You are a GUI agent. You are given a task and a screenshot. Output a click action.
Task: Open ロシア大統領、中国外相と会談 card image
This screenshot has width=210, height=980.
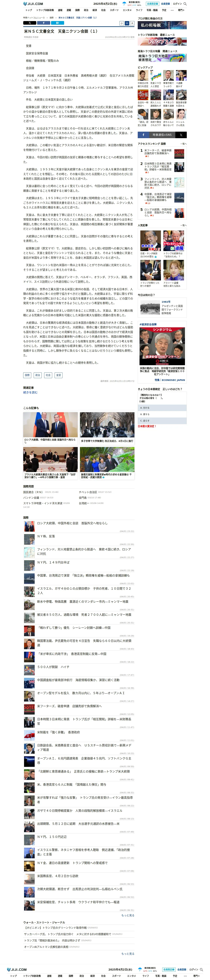(x=50, y=425)
